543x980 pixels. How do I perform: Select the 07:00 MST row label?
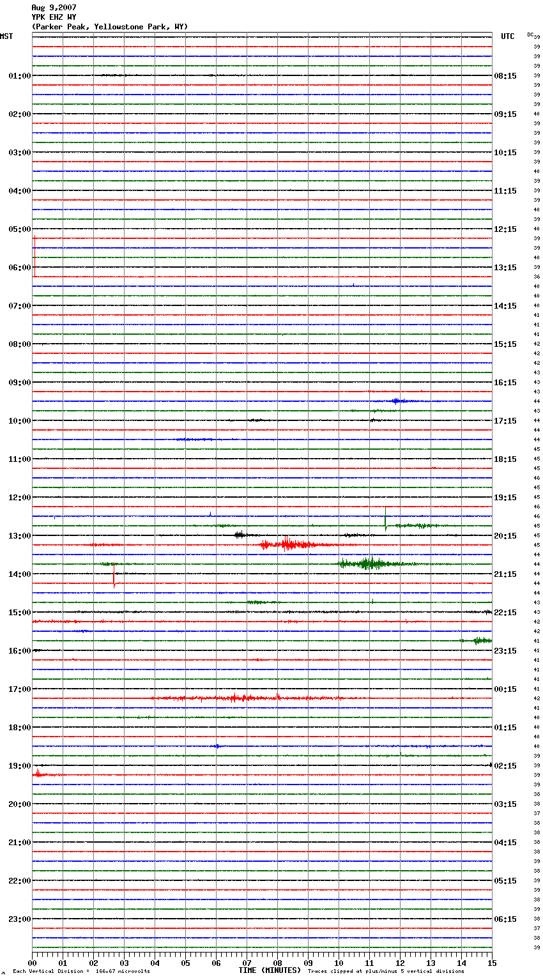tap(20, 306)
